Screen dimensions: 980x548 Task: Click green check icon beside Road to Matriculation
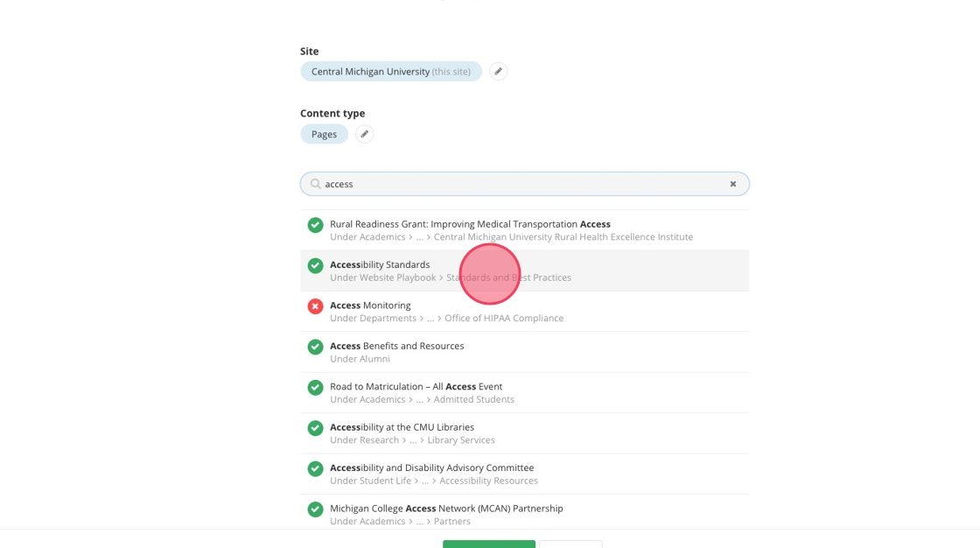315,388
